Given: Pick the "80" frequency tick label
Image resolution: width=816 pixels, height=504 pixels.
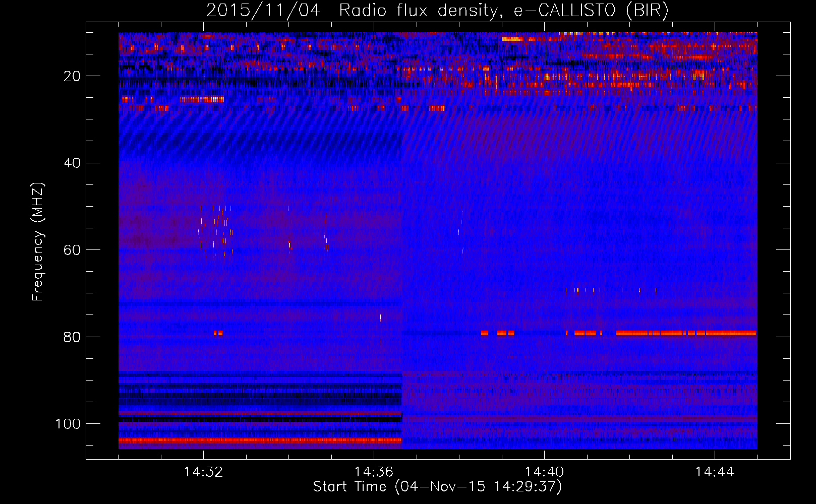Looking at the screenshot, I should click(x=72, y=337).
